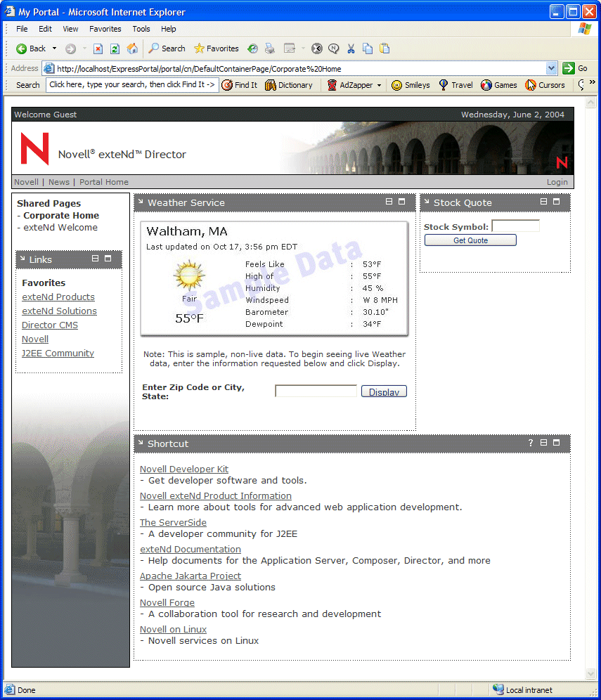Expand the address bar dropdown
This screenshot has height=700, width=601.
tap(551, 68)
